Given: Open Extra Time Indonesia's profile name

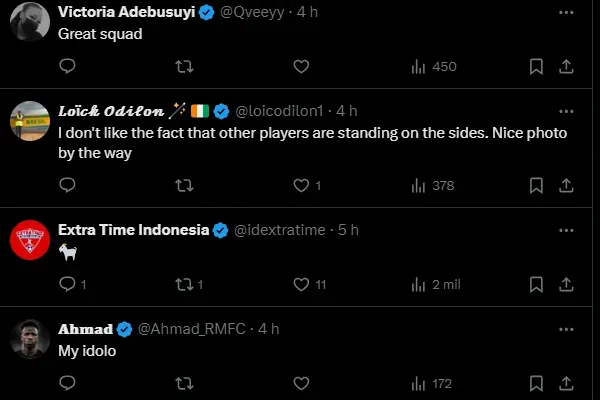Looking at the screenshot, I should (133, 230).
